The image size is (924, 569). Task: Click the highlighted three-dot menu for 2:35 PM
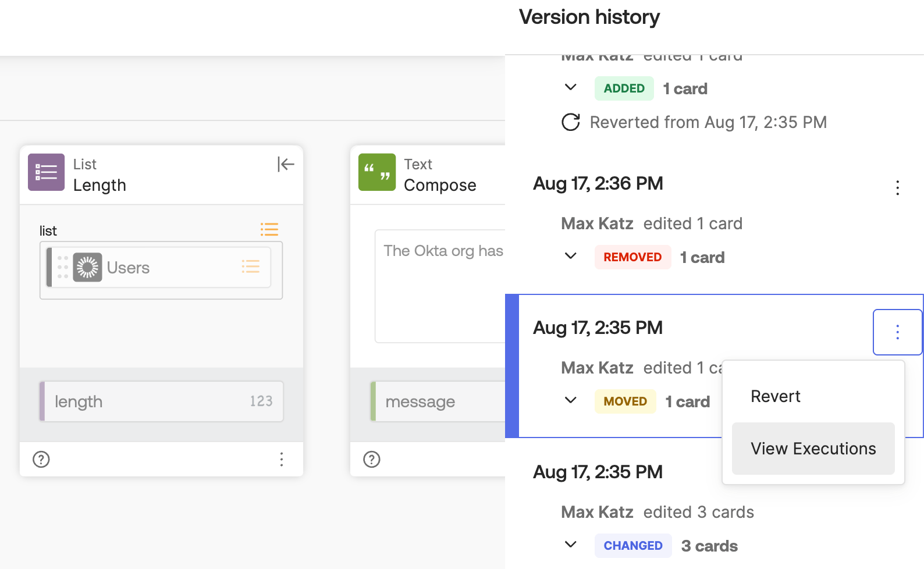pos(898,332)
